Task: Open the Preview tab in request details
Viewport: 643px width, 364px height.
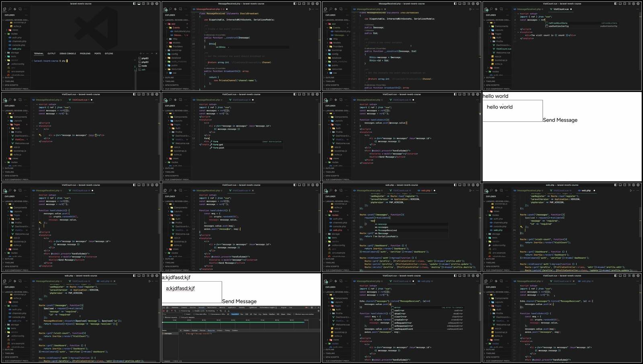Action: point(203,330)
